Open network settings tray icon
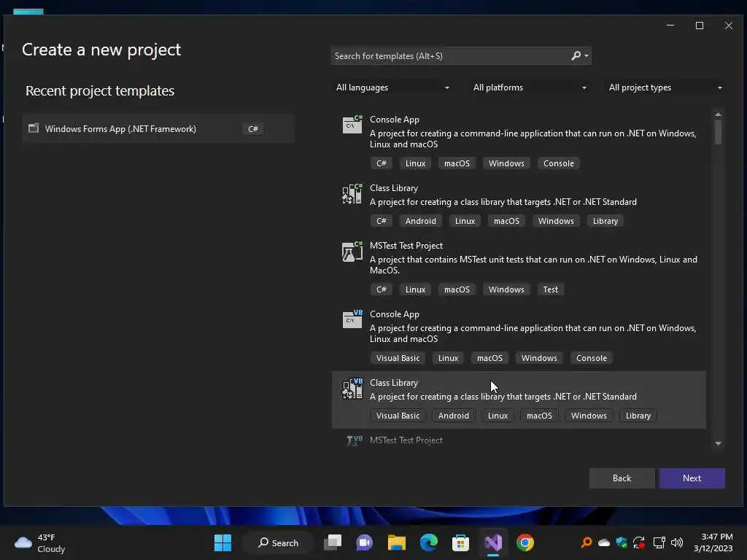The height and width of the screenshot is (560, 747). point(659,542)
